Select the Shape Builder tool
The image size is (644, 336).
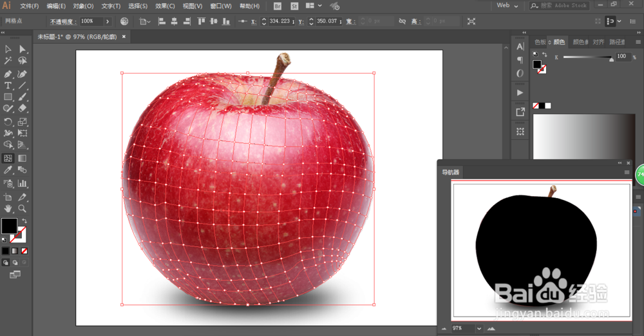(x=8, y=144)
